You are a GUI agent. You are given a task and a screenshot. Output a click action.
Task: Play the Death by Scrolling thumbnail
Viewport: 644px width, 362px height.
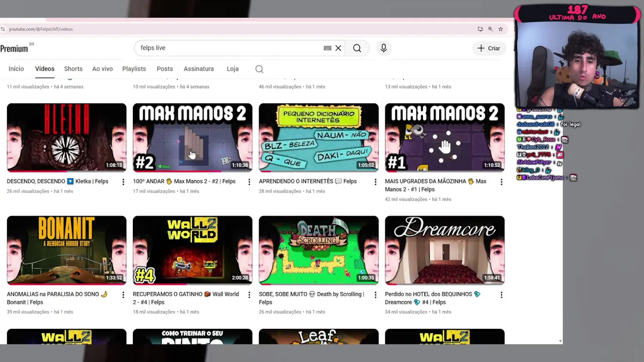point(318,250)
